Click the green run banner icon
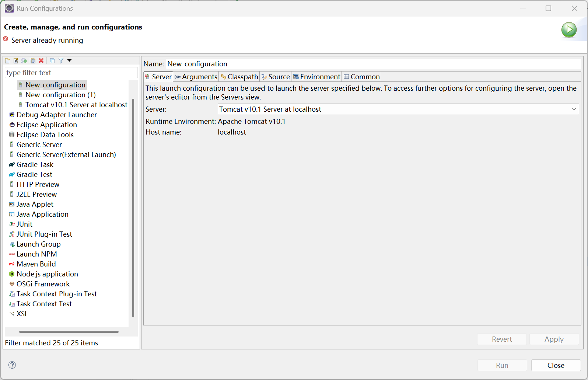The image size is (588, 380). coord(569,30)
